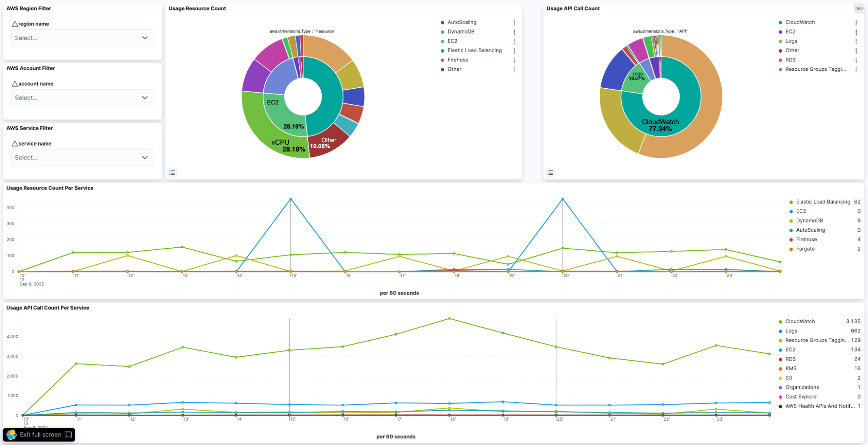Click the Elastic logo in Exit full screen bar
The image size is (868, 445).
click(x=12, y=435)
